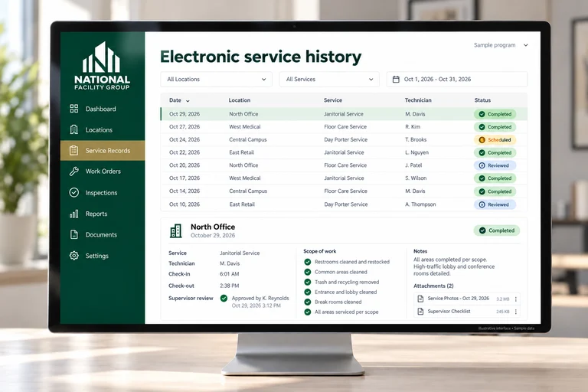This screenshot has width=588, height=392.
Task: Click the Service Photos file icon
Action: (x=420, y=299)
